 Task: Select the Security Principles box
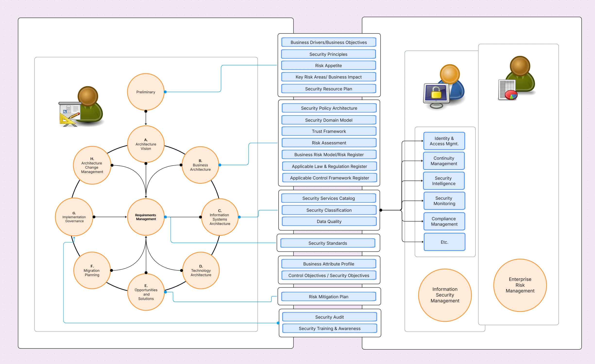(x=328, y=54)
